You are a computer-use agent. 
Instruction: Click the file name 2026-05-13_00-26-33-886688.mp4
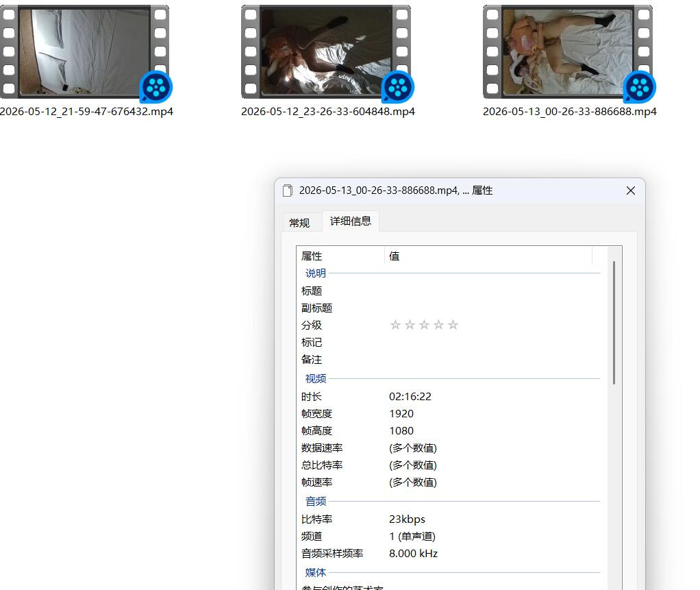[570, 112]
